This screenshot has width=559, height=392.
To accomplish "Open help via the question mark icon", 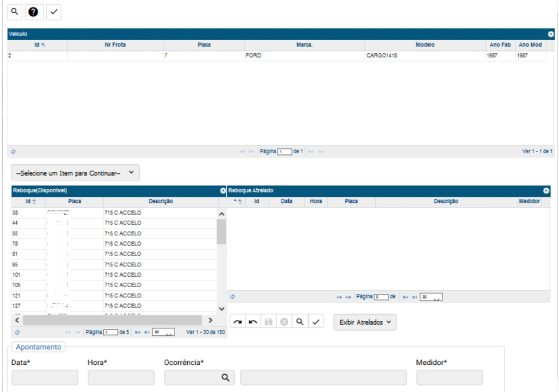I will pos(34,11).
